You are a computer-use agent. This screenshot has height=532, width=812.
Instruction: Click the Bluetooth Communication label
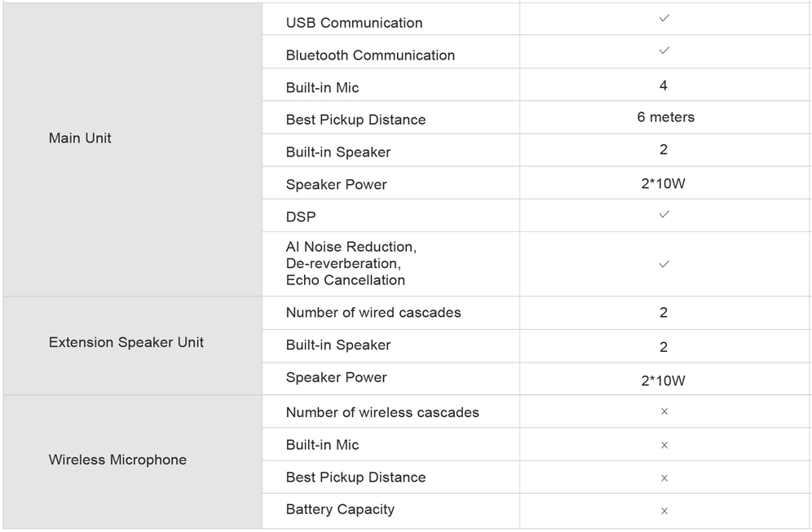[370, 55]
